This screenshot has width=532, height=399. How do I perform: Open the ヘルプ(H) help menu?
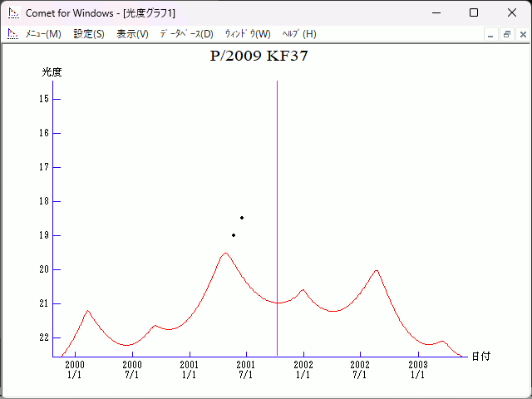(299, 34)
